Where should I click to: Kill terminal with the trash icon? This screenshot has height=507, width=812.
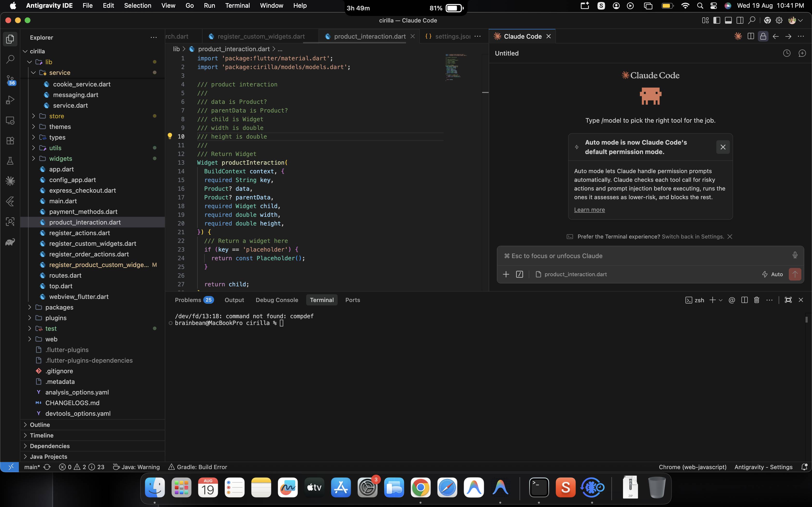pyautogui.click(x=757, y=300)
